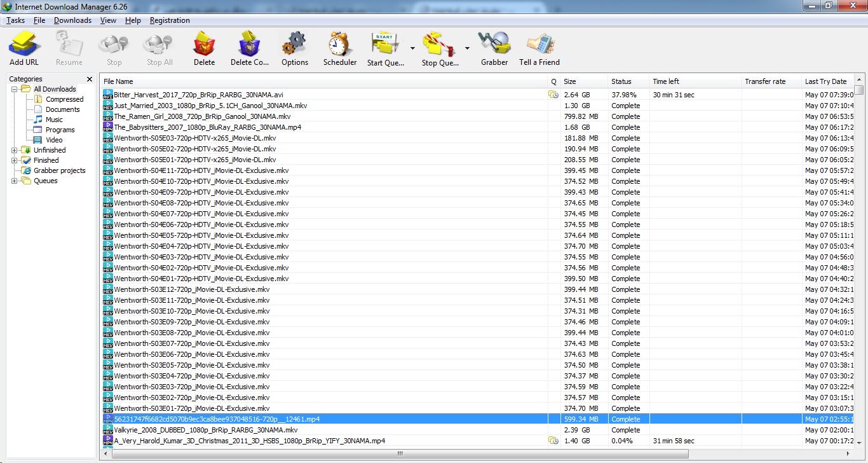This screenshot has width=868, height=463.
Task: Sort by Status column header
Action: 628,81
